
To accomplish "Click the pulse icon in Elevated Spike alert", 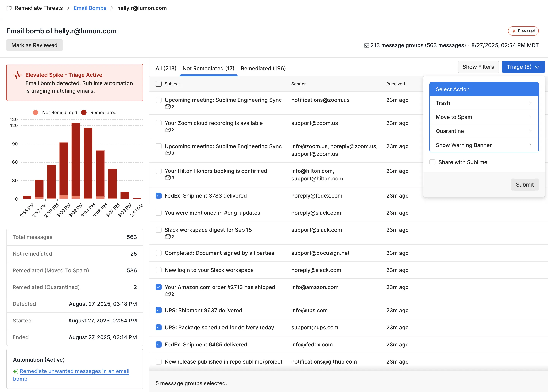I will [18, 75].
